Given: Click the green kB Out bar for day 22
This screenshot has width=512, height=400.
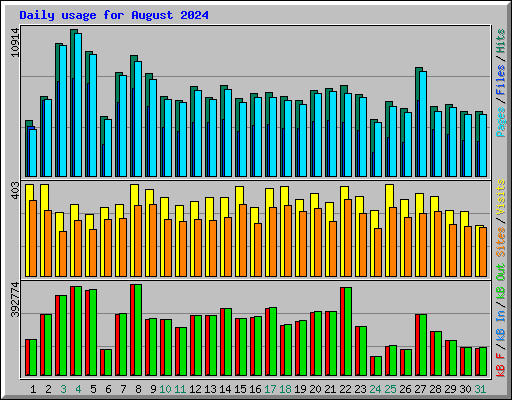Looking at the screenshot, I should pos(348,331).
